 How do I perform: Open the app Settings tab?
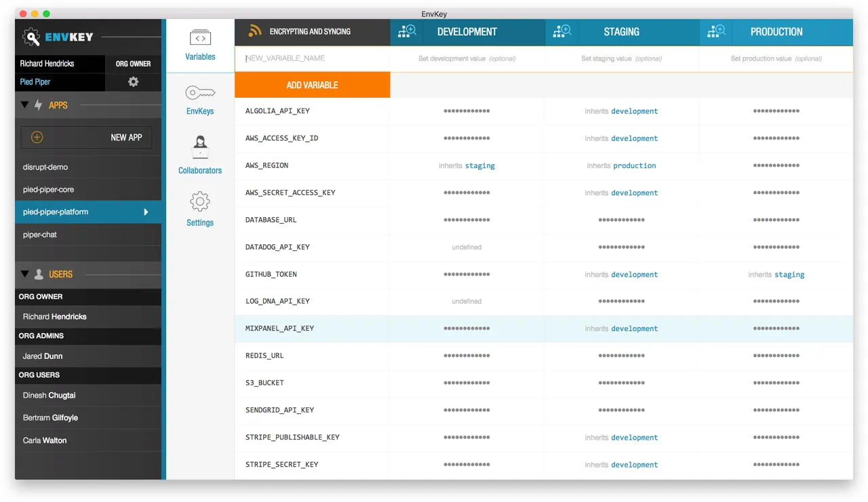tap(200, 209)
